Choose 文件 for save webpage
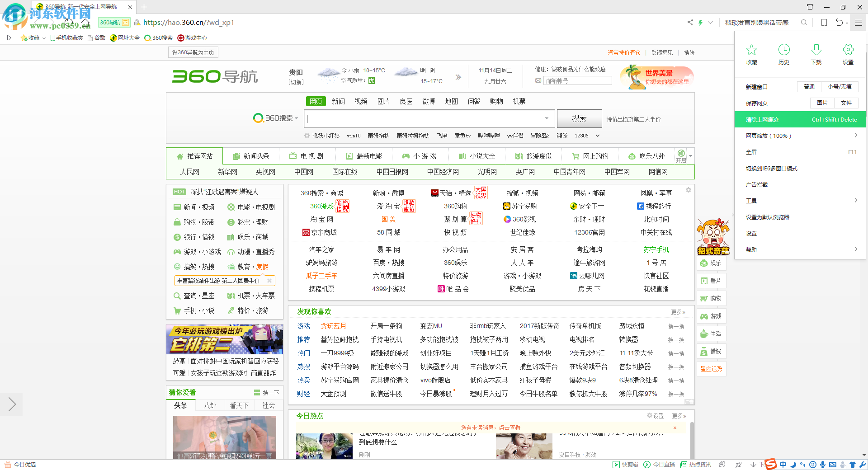868x470 pixels. tap(846, 103)
